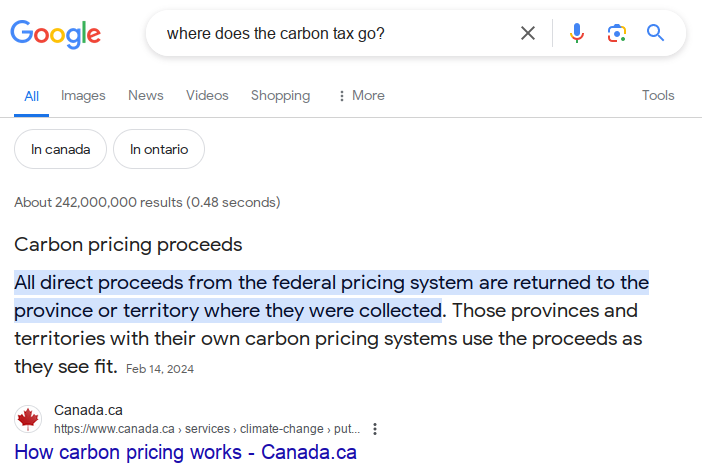Apply the "In canada" filter chip

60,149
